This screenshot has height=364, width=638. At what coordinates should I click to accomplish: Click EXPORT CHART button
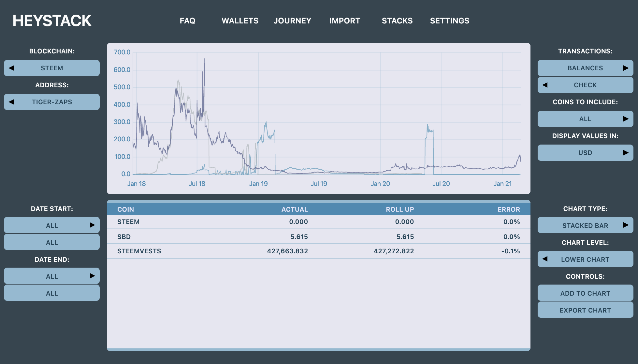[x=585, y=310]
